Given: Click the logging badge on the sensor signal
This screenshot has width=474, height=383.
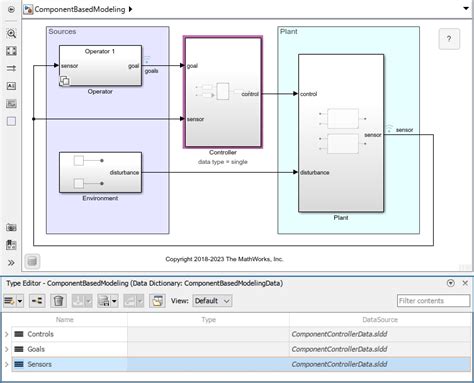Looking at the screenshot, I should pos(389,128).
